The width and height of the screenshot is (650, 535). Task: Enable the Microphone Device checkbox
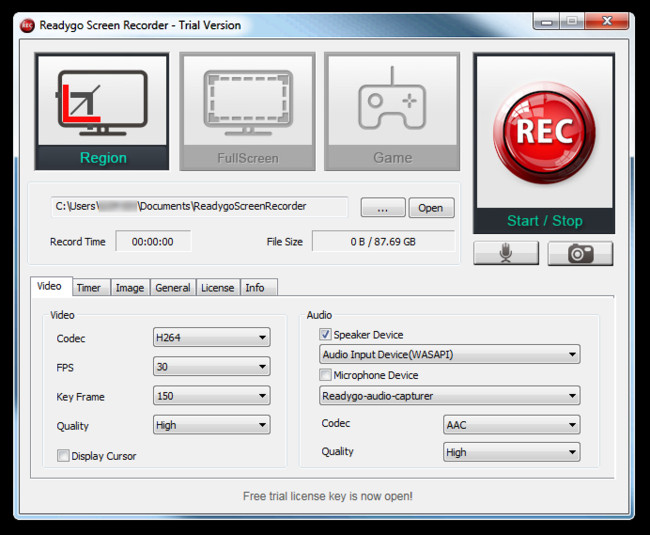point(325,375)
